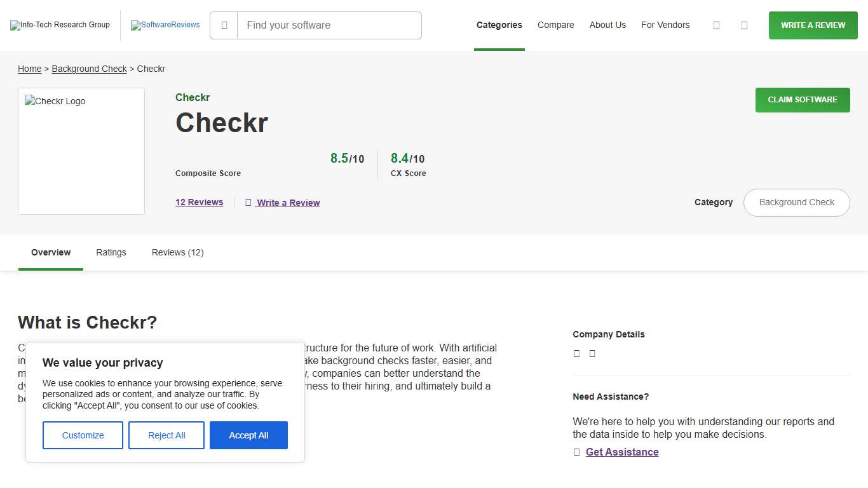This screenshot has height=488, width=868.
Task: Open the Reviews (12) tab
Action: (x=177, y=252)
